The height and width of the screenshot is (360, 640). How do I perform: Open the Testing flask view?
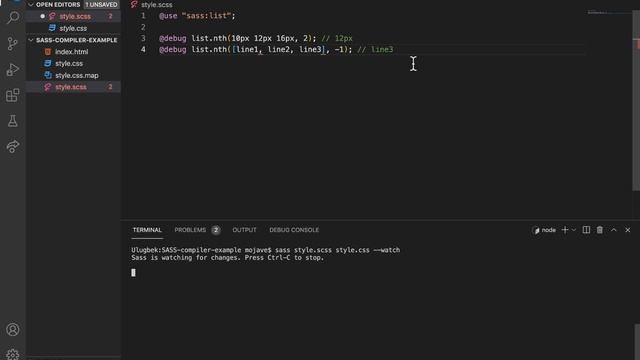pos(13,121)
